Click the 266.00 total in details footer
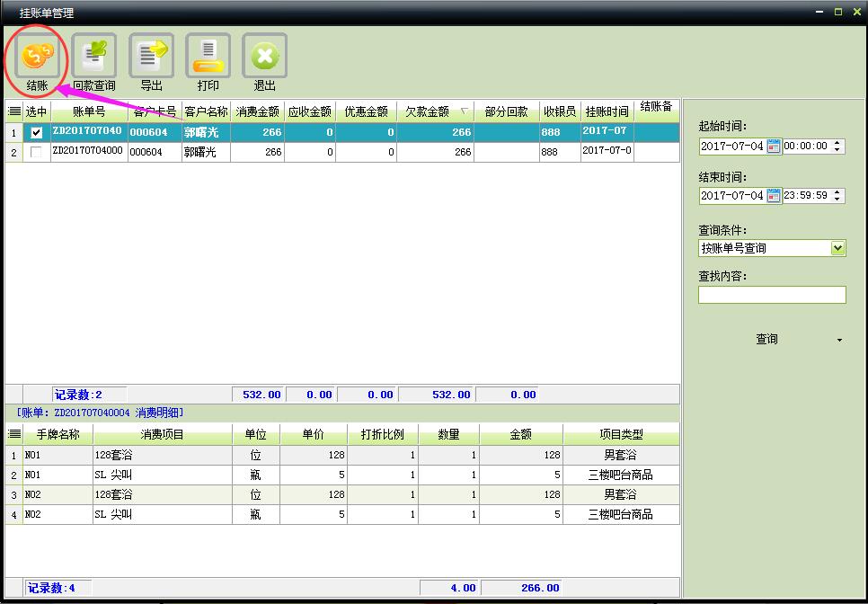The image size is (868, 604). [540, 588]
